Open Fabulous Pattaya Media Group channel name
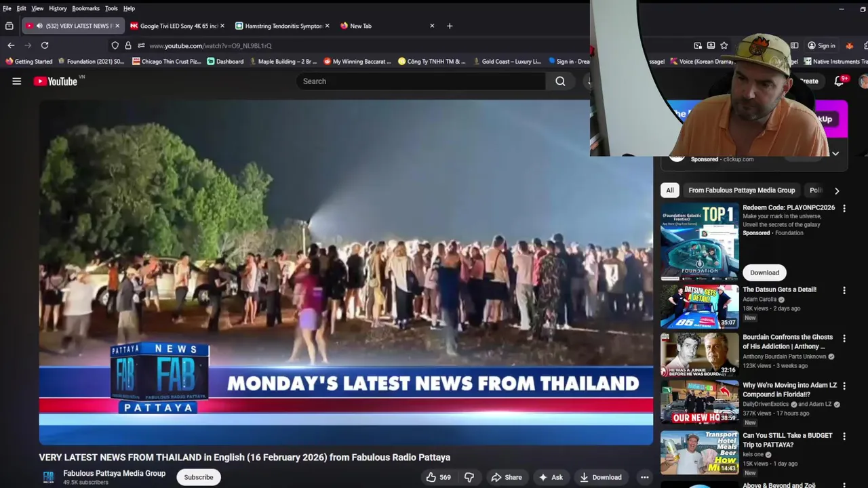 coord(114,473)
